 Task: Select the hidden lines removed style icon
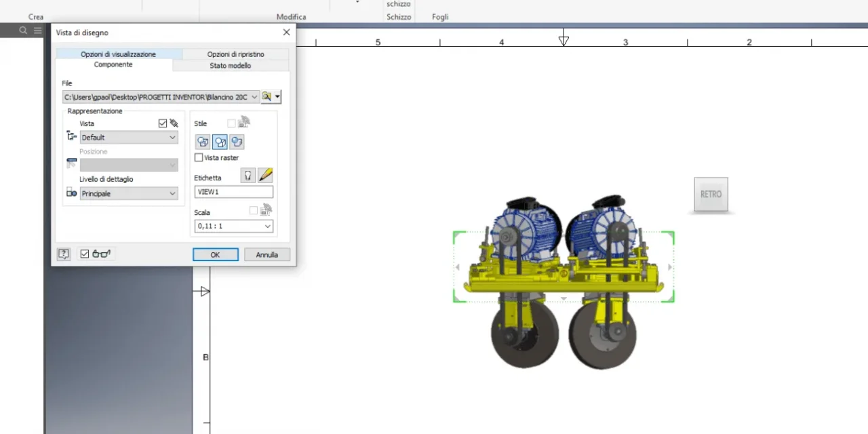pos(220,142)
